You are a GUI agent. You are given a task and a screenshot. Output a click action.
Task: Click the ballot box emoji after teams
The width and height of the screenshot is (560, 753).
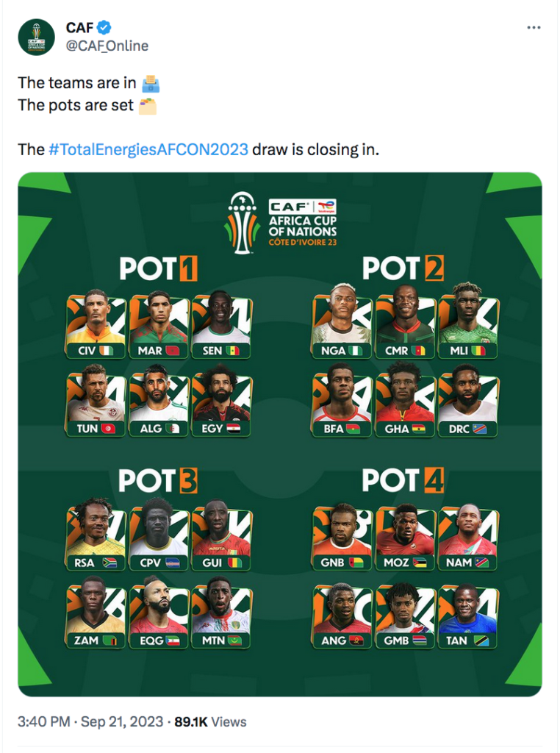(x=151, y=84)
